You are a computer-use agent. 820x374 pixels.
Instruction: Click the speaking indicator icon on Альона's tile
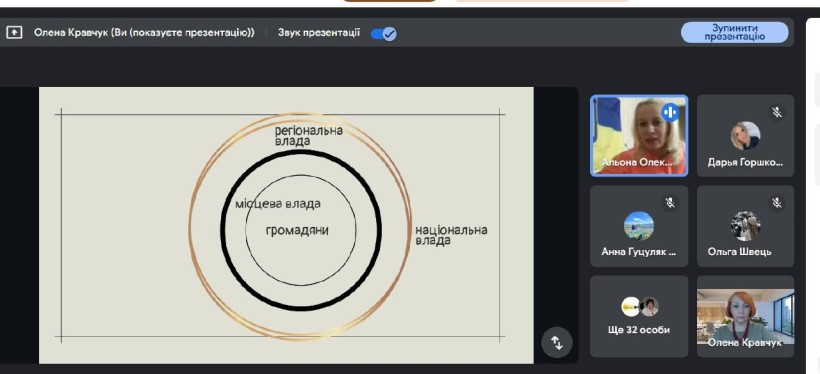tap(670, 112)
